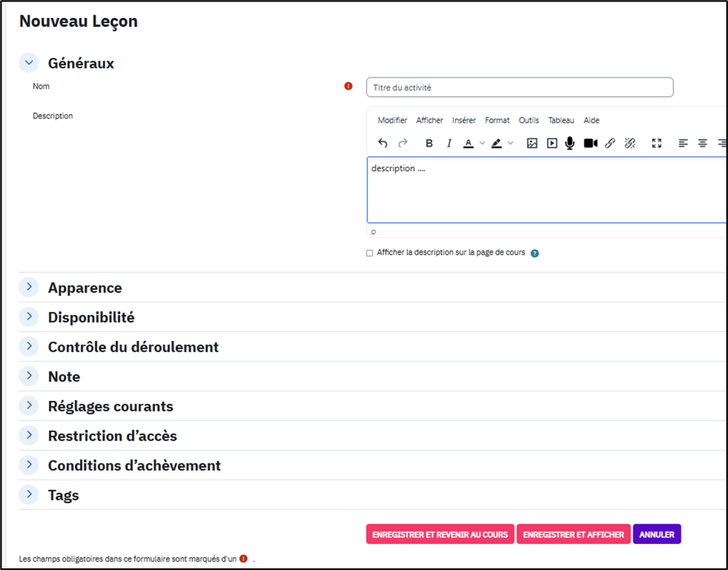This screenshot has height=570, width=728.
Task: Toggle bold formatting in the description editor
Action: (x=429, y=144)
